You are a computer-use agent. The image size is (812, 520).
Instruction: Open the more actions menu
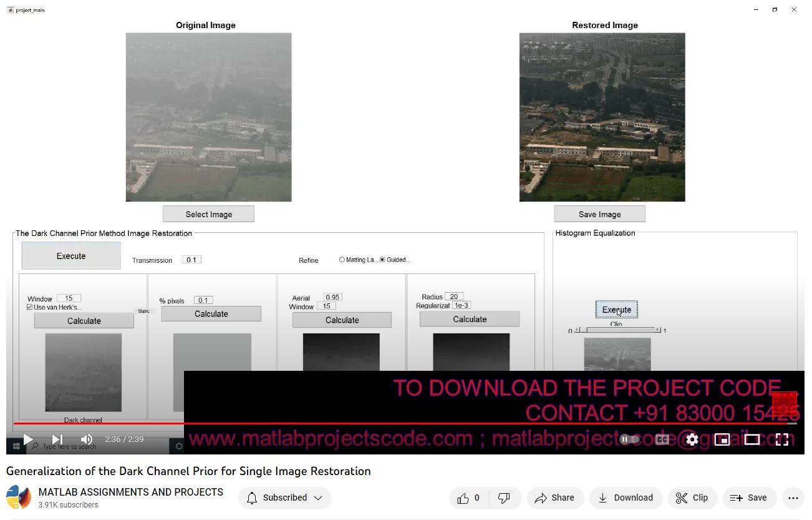pos(793,498)
